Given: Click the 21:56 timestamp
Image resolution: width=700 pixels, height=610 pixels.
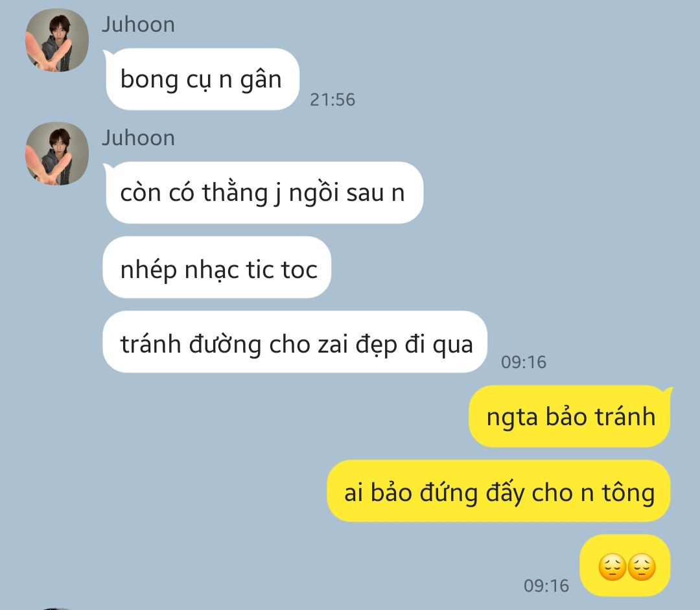Looking at the screenshot, I should (x=332, y=100).
